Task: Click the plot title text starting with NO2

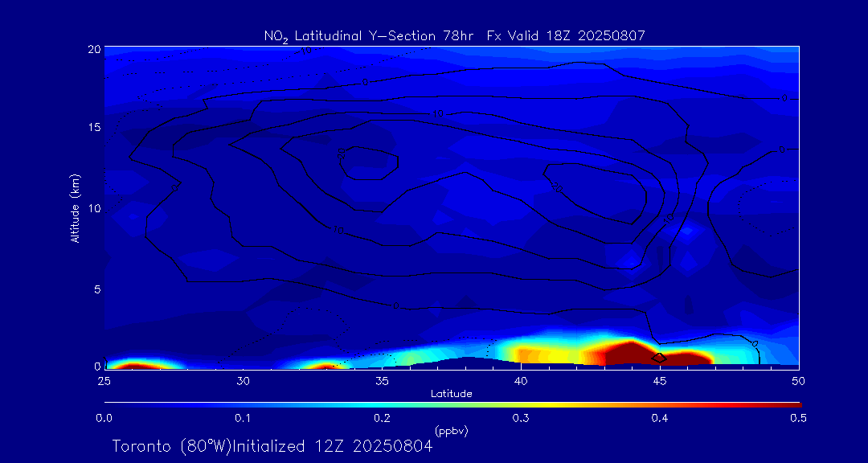Action: coord(454,35)
